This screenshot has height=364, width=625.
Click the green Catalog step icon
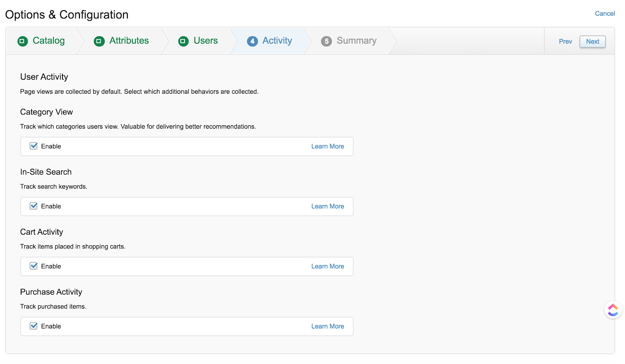pos(23,41)
